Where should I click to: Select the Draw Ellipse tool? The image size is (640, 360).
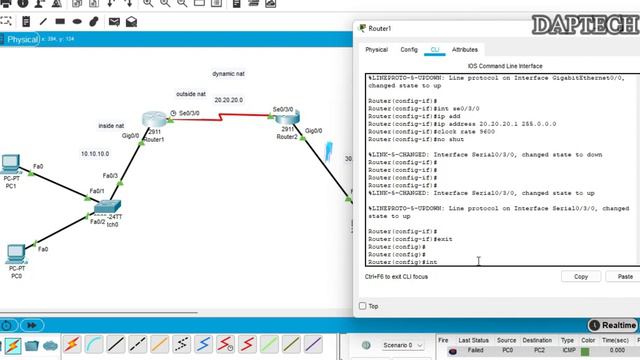[77, 22]
